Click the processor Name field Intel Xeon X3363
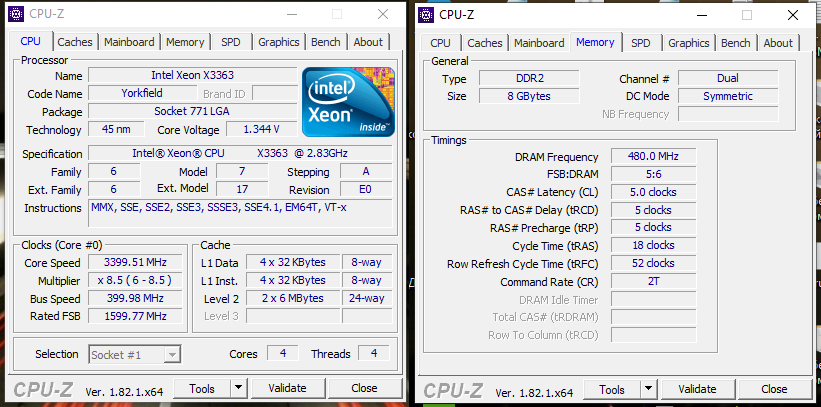Viewport: 821px width, 407px height. [193, 75]
